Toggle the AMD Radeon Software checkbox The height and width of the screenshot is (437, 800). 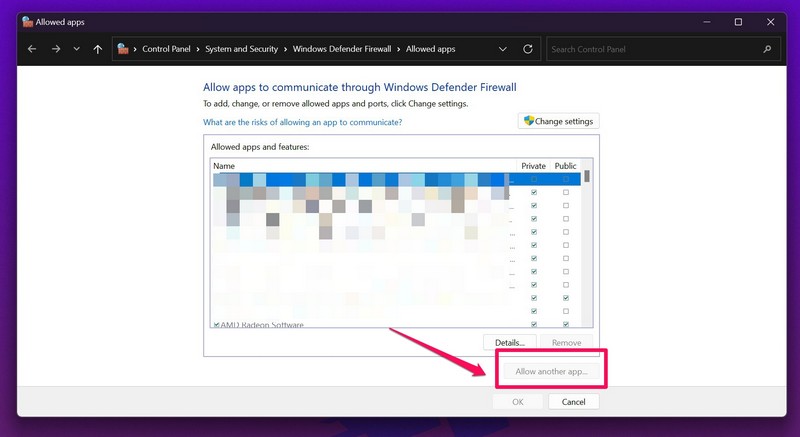click(216, 325)
